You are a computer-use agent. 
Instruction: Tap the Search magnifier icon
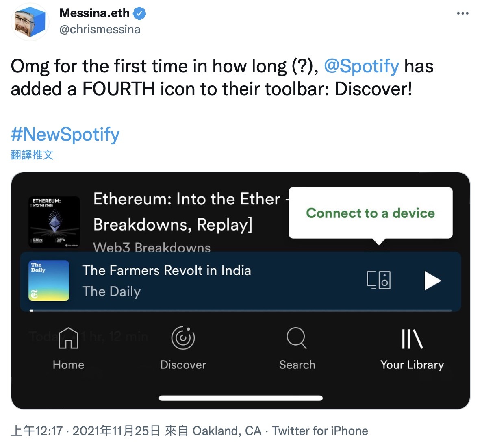(x=297, y=338)
